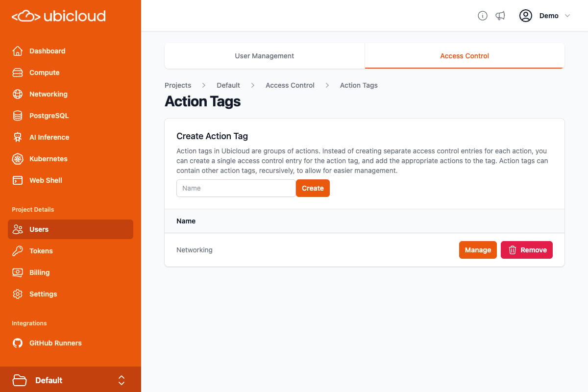Click the Projects breadcrumb link

pos(178,85)
